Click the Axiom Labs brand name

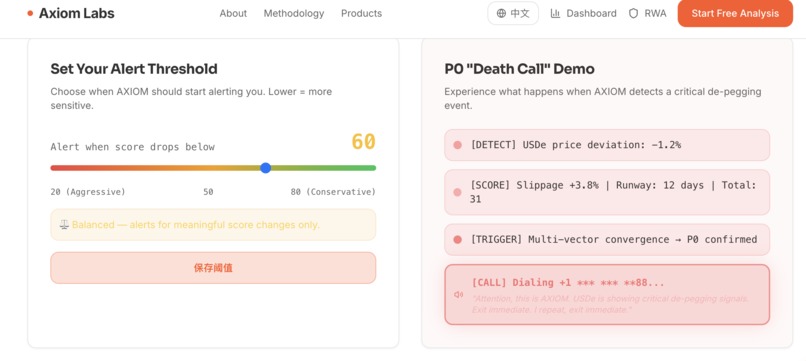77,13
